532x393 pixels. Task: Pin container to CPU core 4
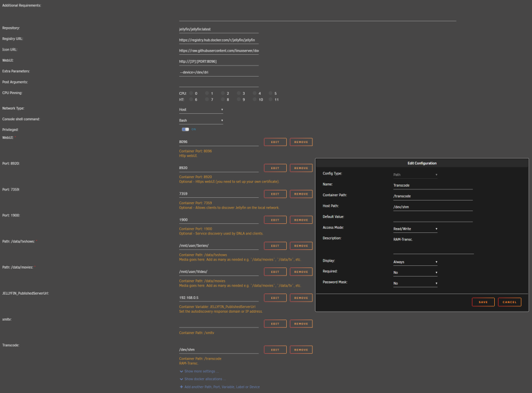[x=254, y=93]
